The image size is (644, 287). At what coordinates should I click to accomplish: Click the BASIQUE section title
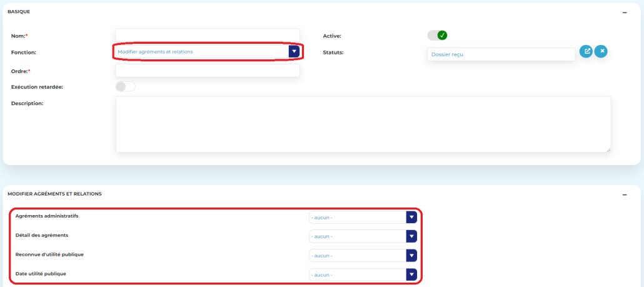[19, 12]
